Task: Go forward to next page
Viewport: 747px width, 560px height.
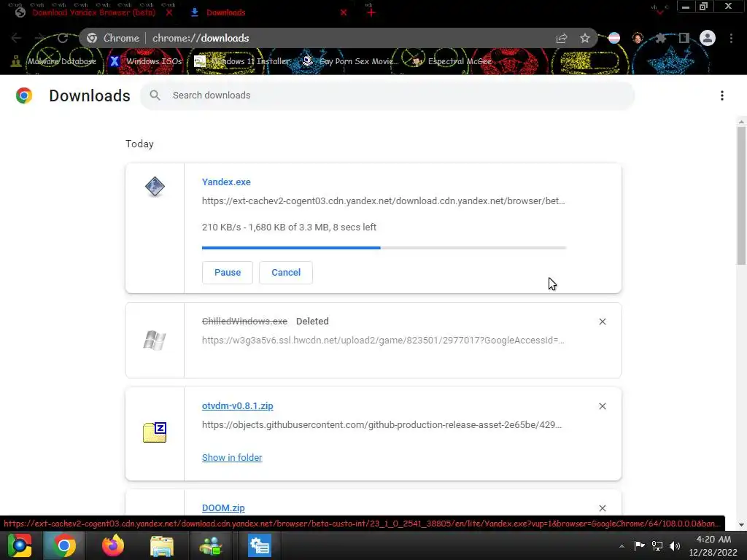Action: click(39, 38)
